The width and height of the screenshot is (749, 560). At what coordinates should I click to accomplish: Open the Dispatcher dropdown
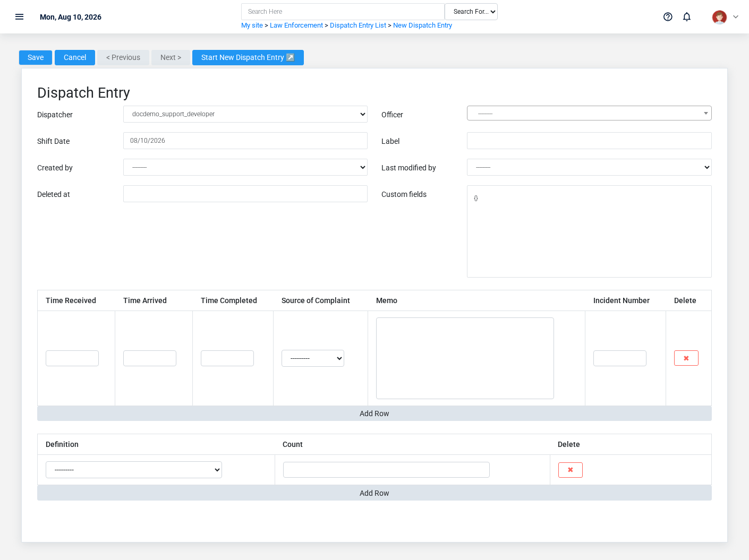(245, 114)
